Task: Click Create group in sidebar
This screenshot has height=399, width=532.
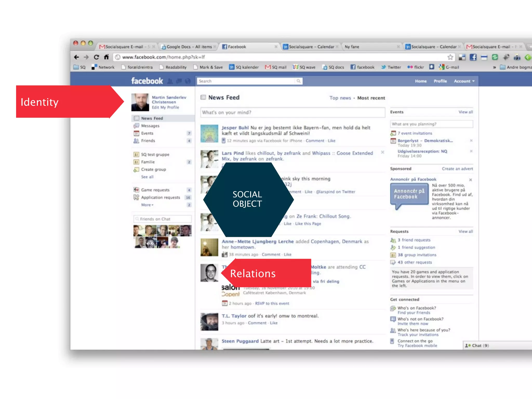Action: click(153, 170)
